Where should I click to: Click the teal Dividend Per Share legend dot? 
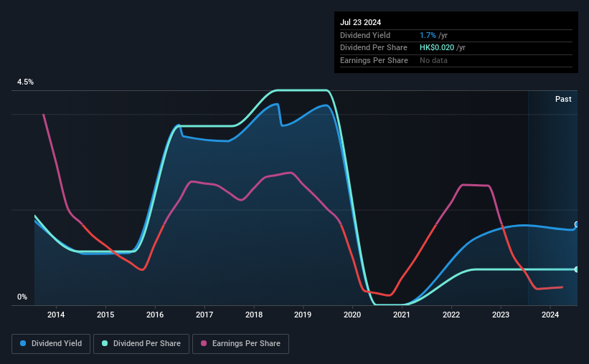click(x=105, y=343)
